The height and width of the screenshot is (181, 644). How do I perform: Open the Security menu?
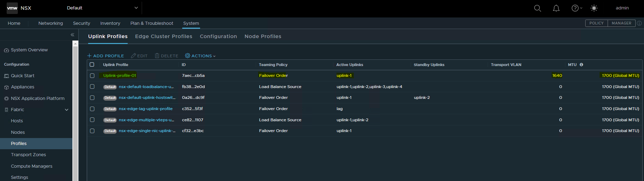82,23
